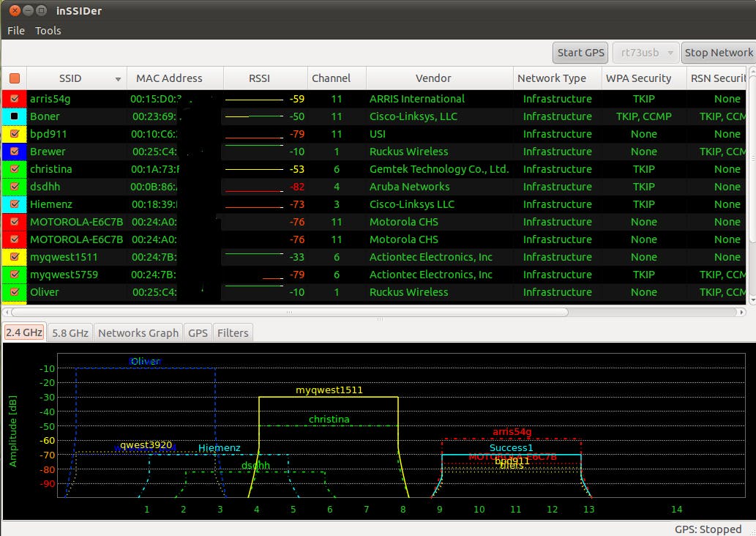The height and width of the screenshot is (536, 756).
Task: Switch to the 5.8 GHz tab
Action: 70,333
